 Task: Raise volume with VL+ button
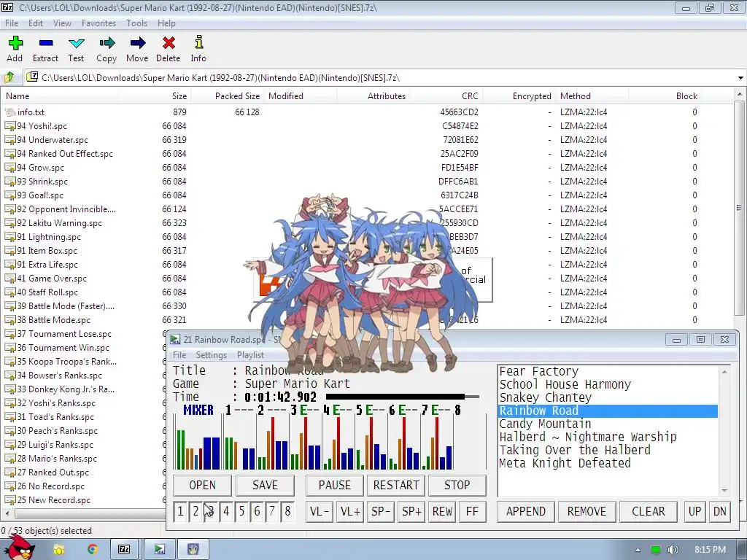click(350, 512)
